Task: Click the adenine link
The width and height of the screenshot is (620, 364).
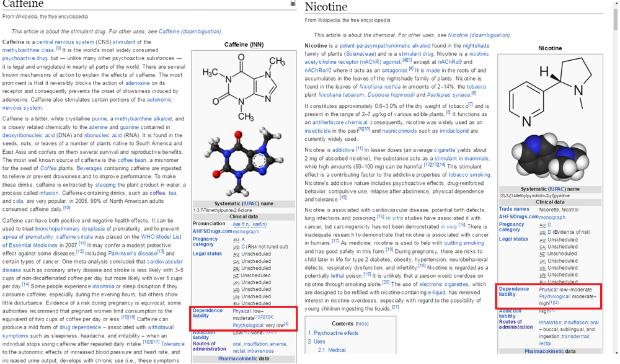Action: coord(98,127)
